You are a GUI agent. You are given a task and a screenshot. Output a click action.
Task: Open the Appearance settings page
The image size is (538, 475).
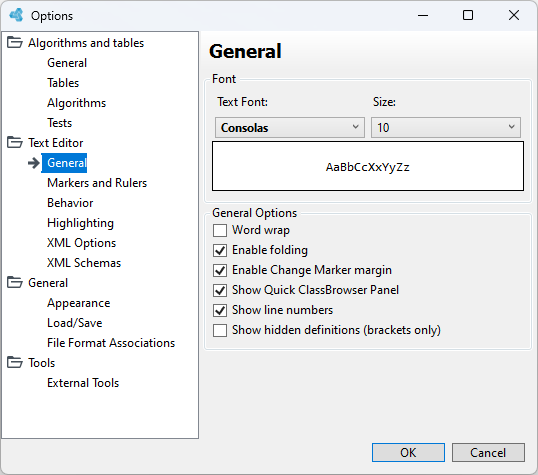79,303
